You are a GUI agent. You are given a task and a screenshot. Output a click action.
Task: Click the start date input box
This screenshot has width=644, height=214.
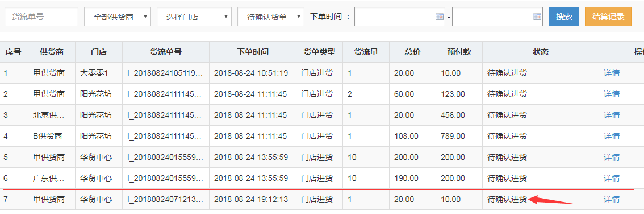(400, 17)
